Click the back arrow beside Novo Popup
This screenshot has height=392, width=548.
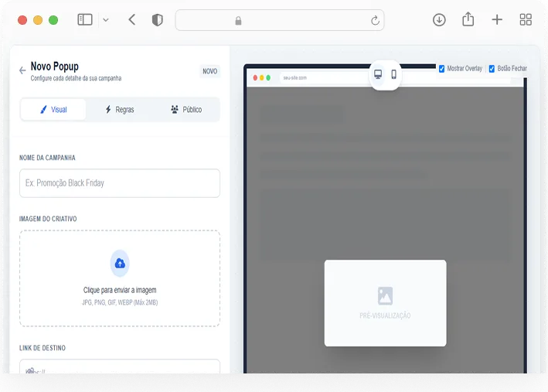click(22, 70)
